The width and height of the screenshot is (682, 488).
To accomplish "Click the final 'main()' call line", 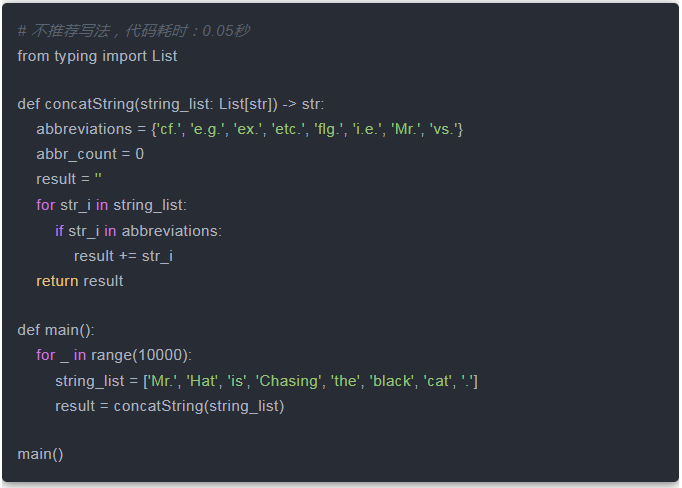I will pyautogui.click(x=40, y=454).
